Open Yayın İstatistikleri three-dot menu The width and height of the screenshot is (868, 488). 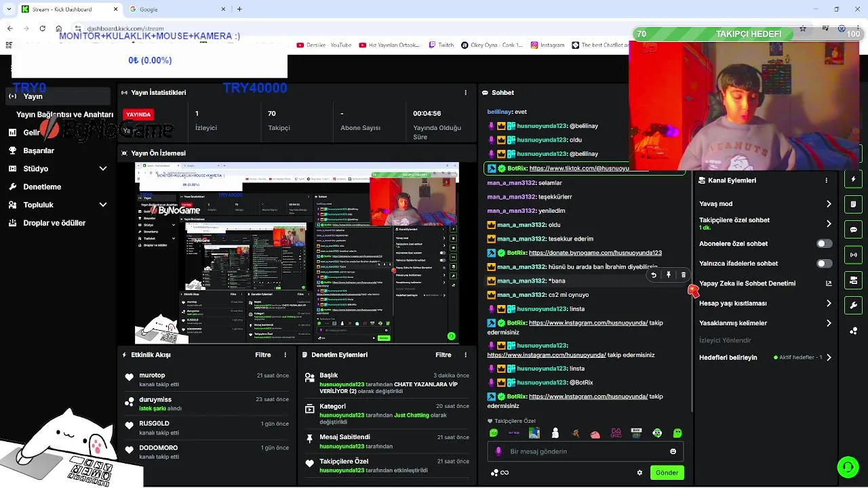pyautogui.click(x=465, y=93)
